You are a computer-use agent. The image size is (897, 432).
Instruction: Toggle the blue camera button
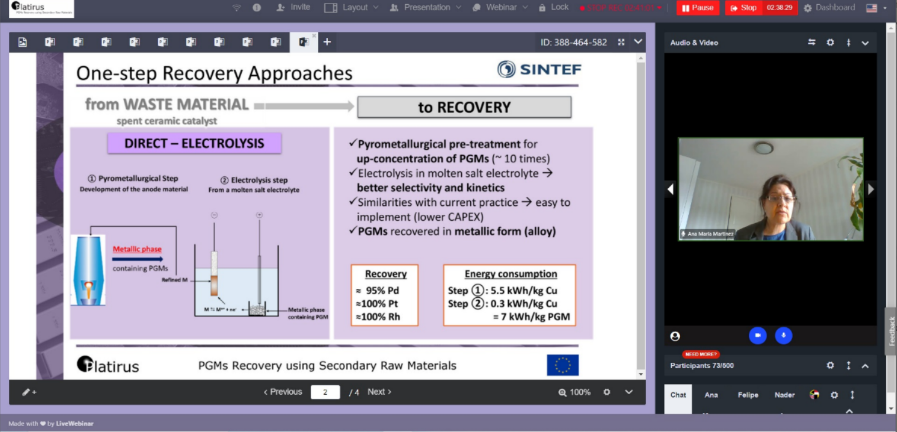coord(757,336)
